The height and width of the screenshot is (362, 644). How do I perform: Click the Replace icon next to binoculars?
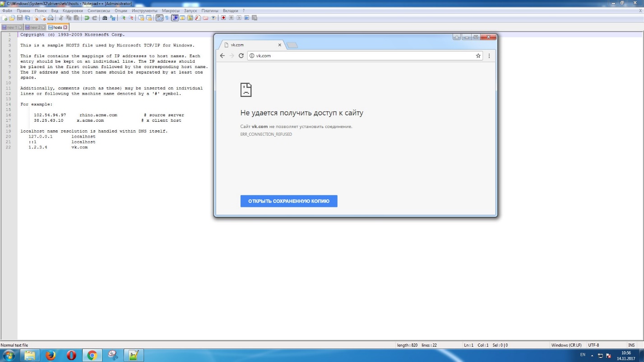click(113, 18)
